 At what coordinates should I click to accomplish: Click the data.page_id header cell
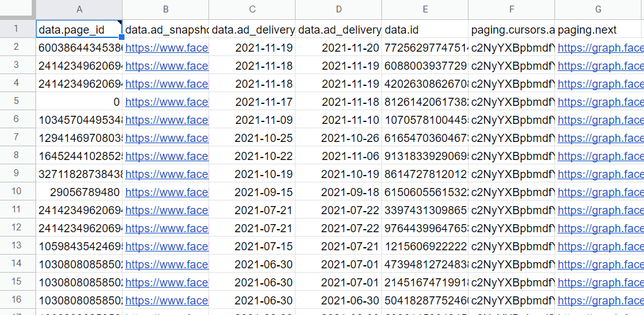(79, 29)
